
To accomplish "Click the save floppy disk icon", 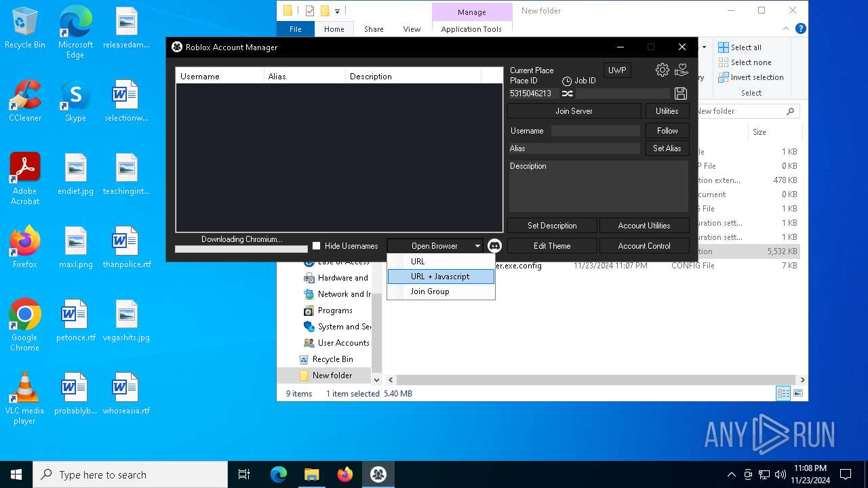I will point(681,94).
